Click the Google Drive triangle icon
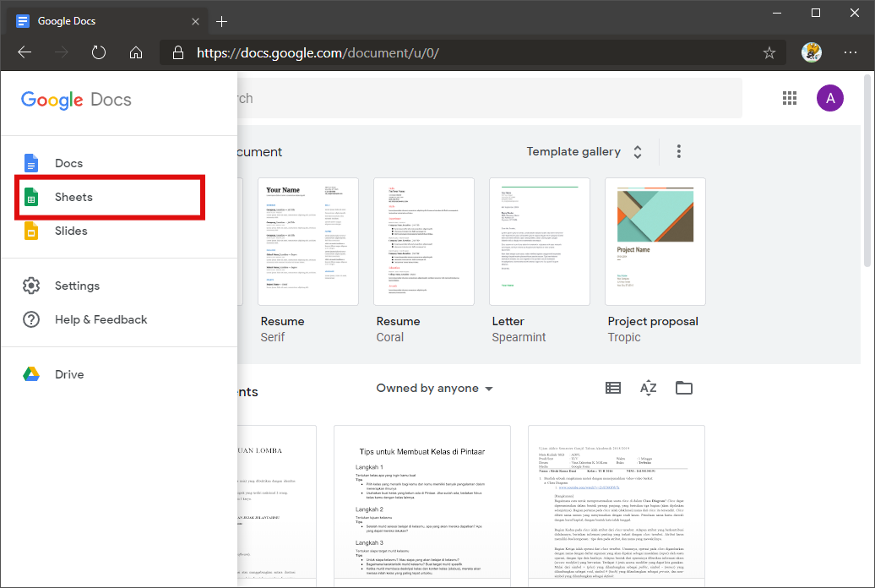Screen dimensions: 875x588 coord(31,374)
